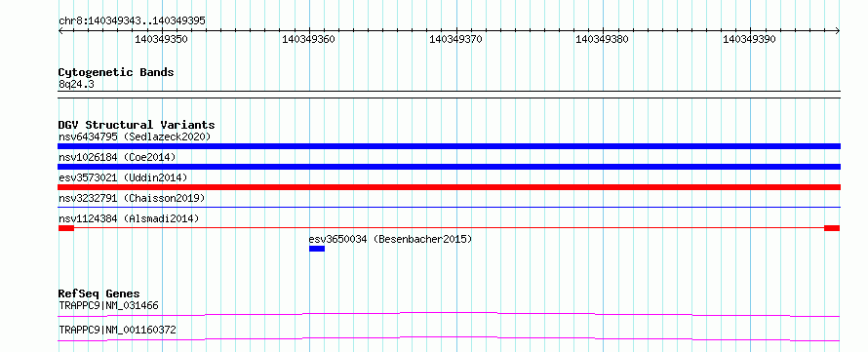Open TRAPPC9|NM_001160372 transcript label
Viewport: 868px width, 352px height.
coord(117,331)
